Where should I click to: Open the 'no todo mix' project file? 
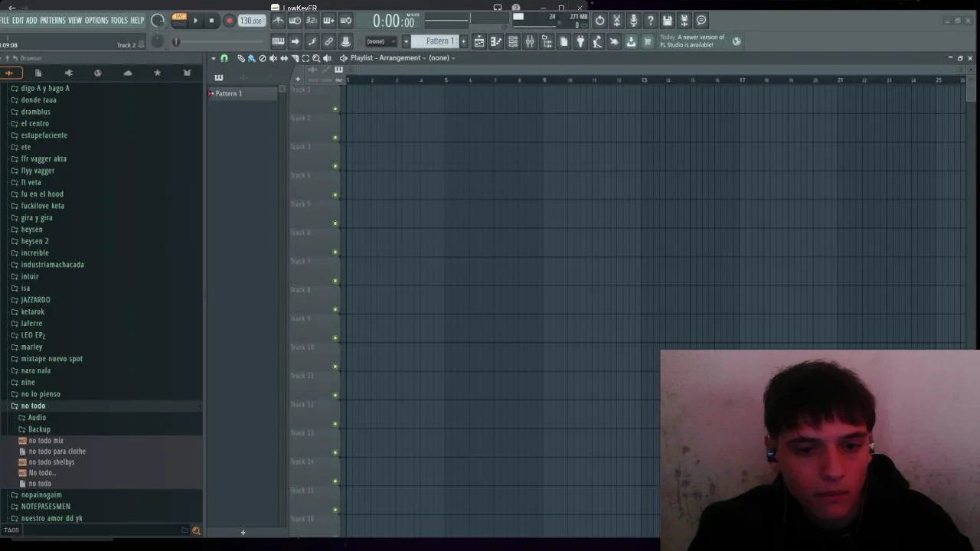46,441
